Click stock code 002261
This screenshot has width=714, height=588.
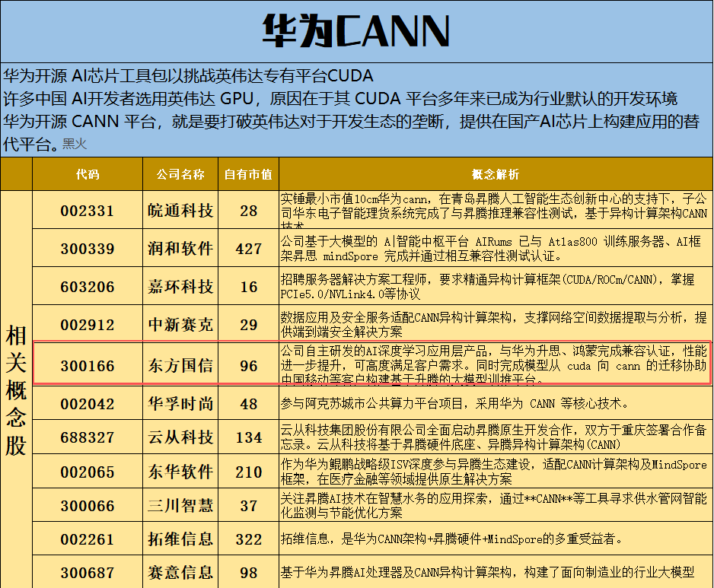[88, 539]
